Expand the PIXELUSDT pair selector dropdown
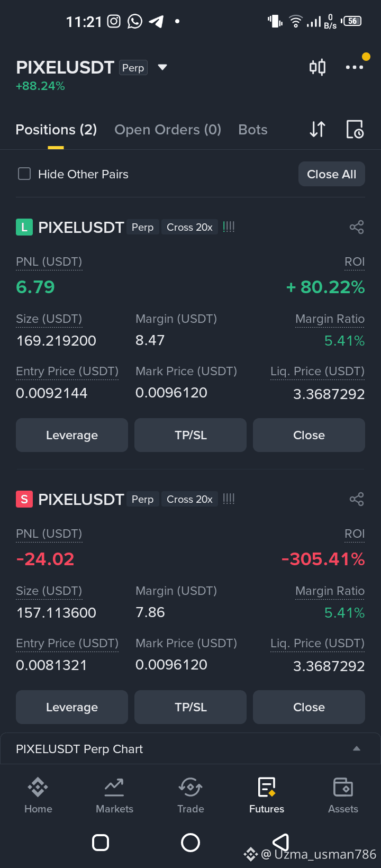This screenshot has height=868, width=381. (x=162, y=67)
